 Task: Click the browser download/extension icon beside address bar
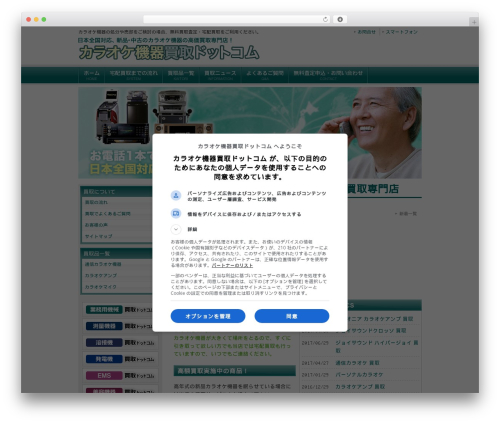[340, 19]
